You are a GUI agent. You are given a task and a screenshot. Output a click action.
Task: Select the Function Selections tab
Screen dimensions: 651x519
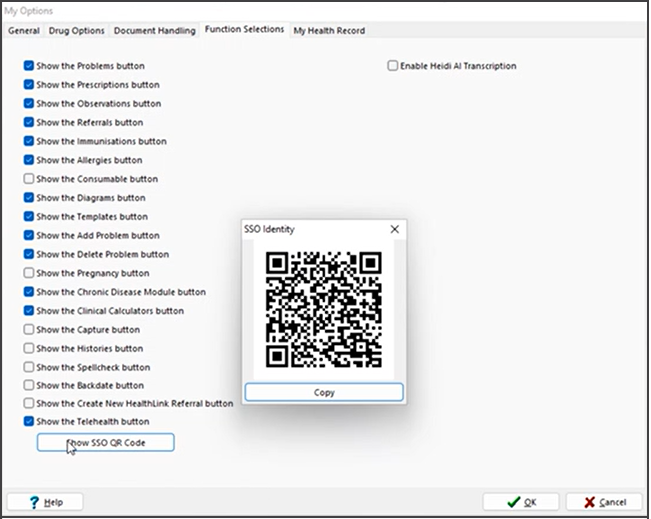tap(244, 29)
